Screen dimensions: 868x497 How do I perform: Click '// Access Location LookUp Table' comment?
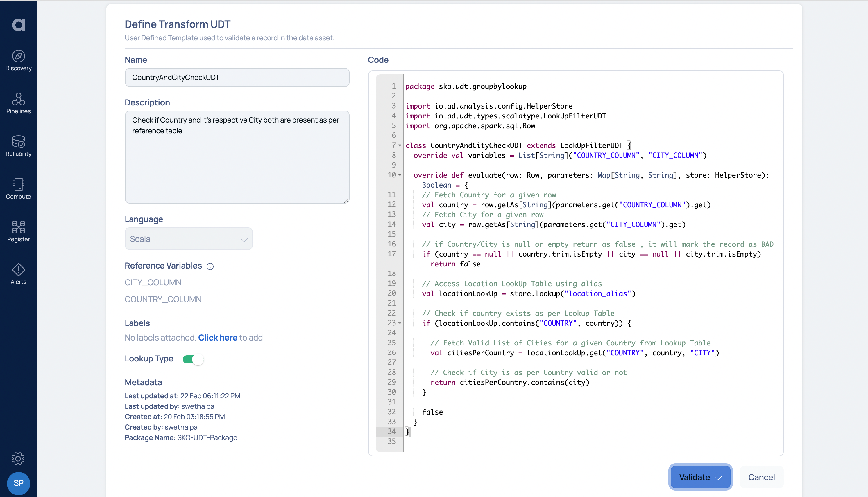click(x=512, y=284)
